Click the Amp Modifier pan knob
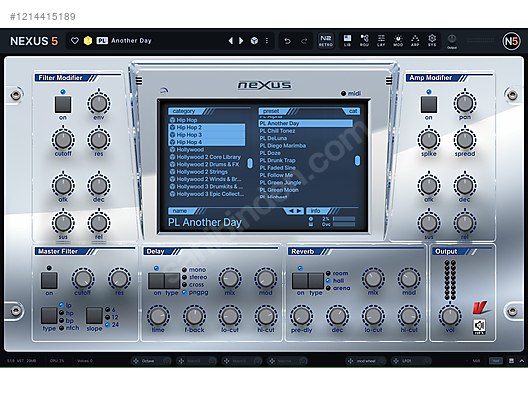 465,103
